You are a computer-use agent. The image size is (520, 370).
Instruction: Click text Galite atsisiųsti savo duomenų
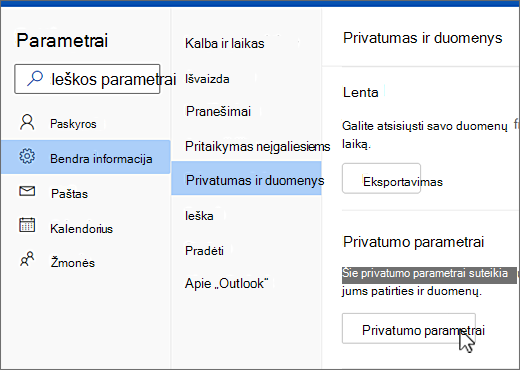[x=425, y=126]
